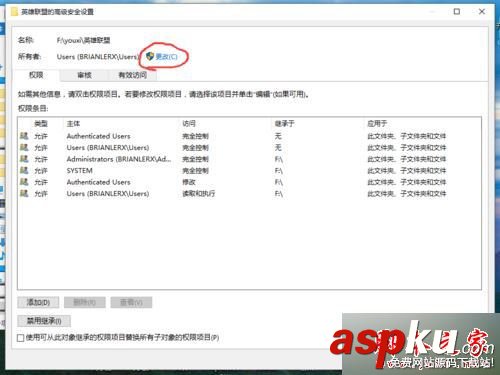Click the 更改(C) owner change link

tap(166, 57)
